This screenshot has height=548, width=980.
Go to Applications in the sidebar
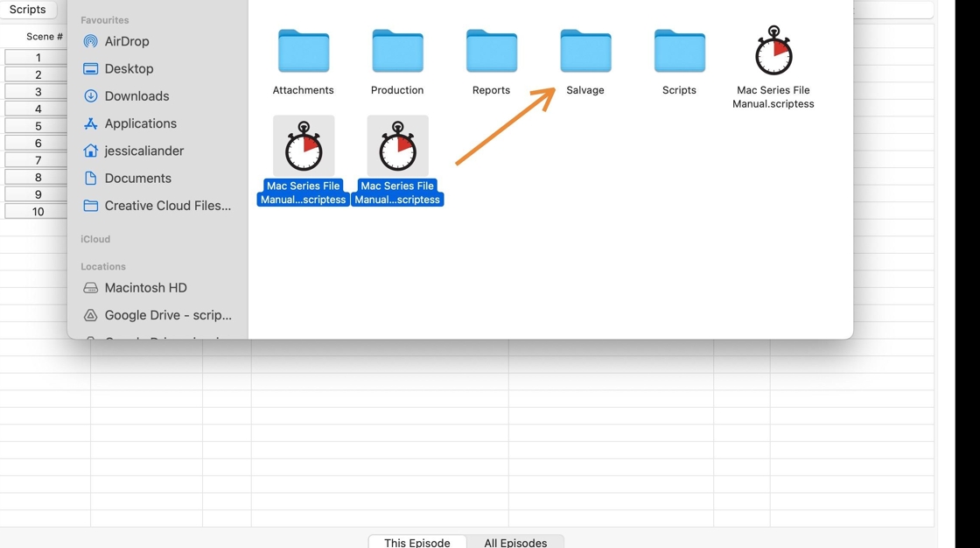141,123
